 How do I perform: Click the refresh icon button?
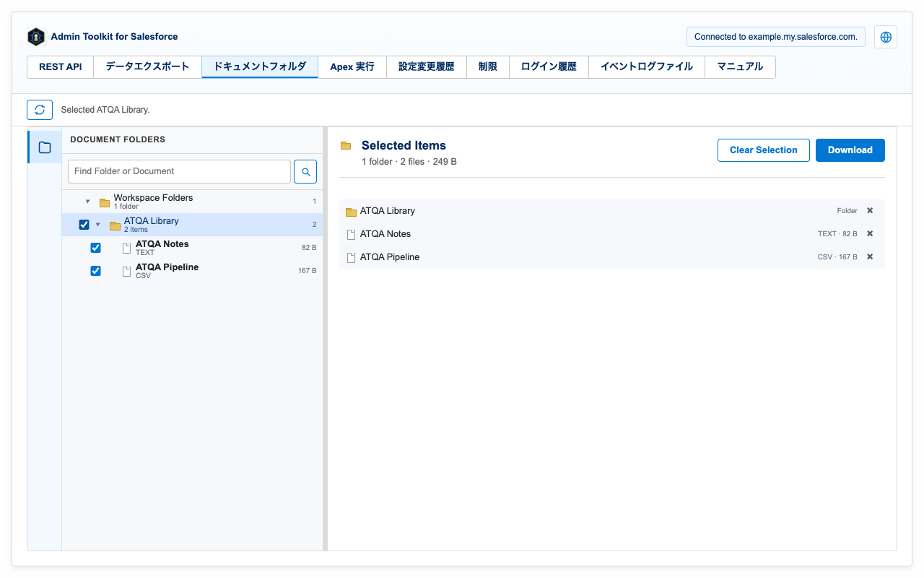click(40, 110)
